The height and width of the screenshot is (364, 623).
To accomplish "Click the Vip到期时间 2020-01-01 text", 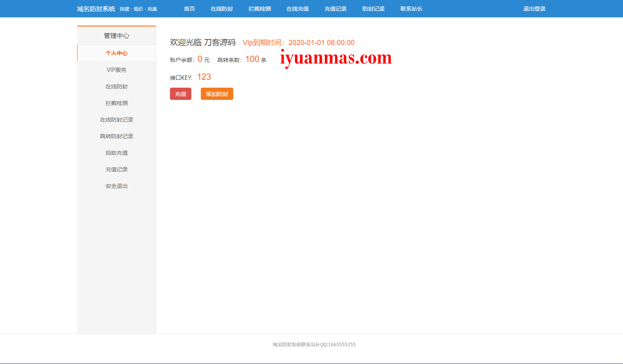I will point(298,43).
